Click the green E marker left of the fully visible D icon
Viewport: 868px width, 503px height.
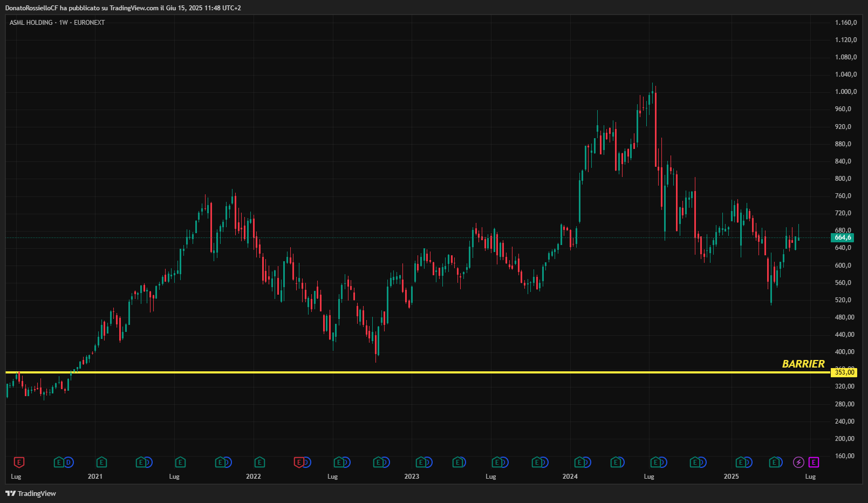click(59, 462)
